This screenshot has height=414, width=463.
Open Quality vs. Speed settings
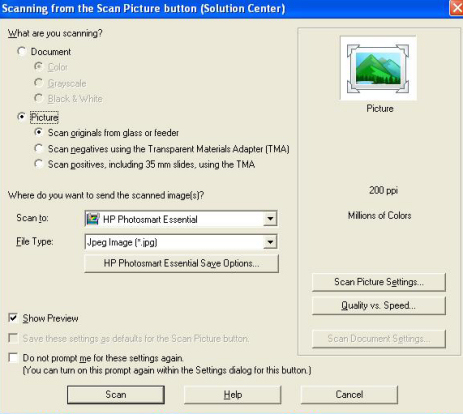click(379, 306)
